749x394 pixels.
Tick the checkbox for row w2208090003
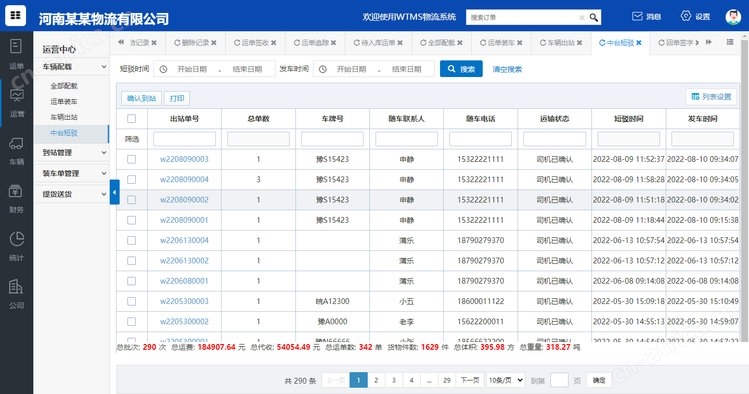pyautogui.click(x=131, y=159)
